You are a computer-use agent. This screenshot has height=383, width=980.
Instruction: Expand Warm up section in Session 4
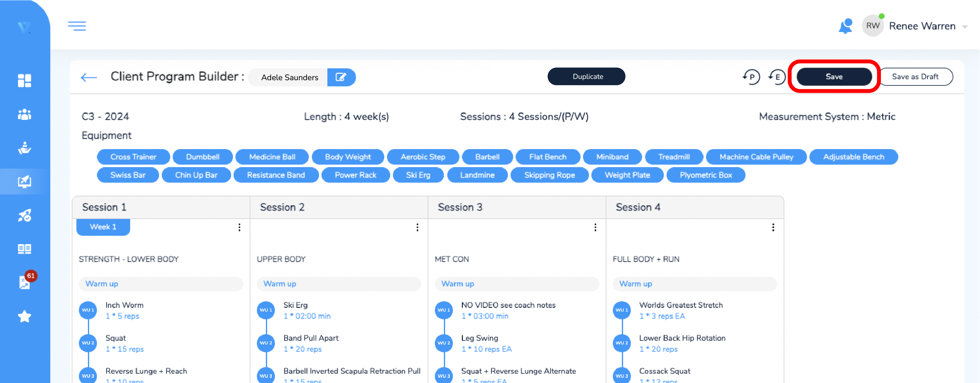point(695,284)
